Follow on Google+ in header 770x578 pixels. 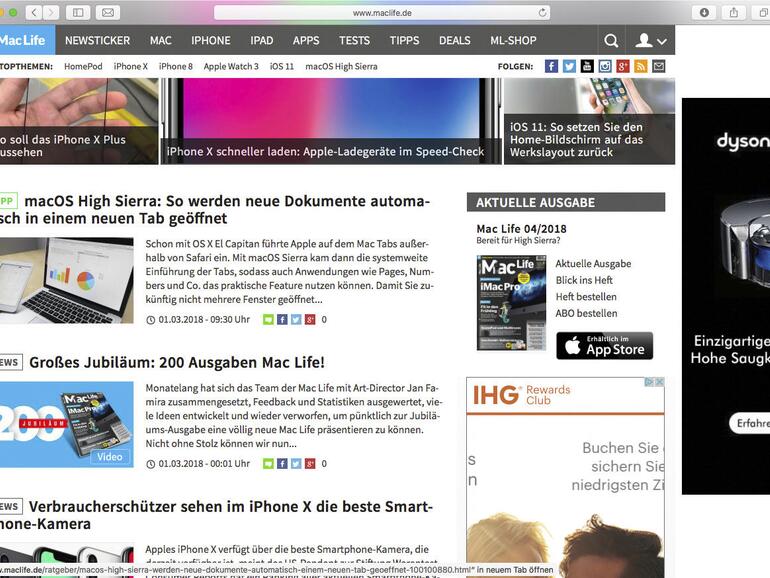coord(623,66)
